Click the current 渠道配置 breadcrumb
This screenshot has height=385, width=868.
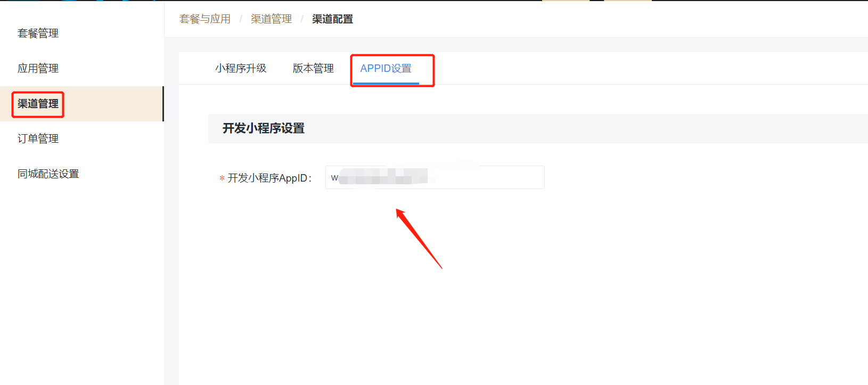333,19
